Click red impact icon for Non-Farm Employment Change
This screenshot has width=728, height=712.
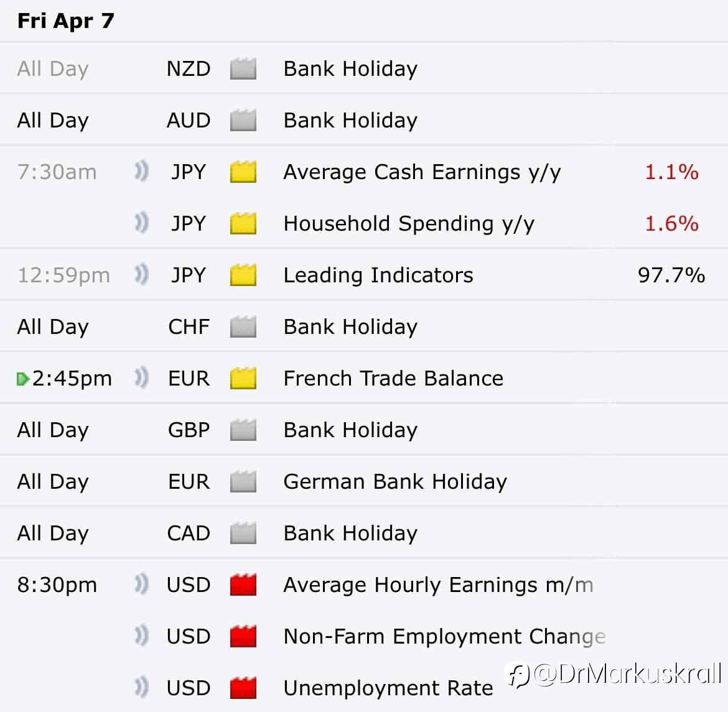click(243, 637)
